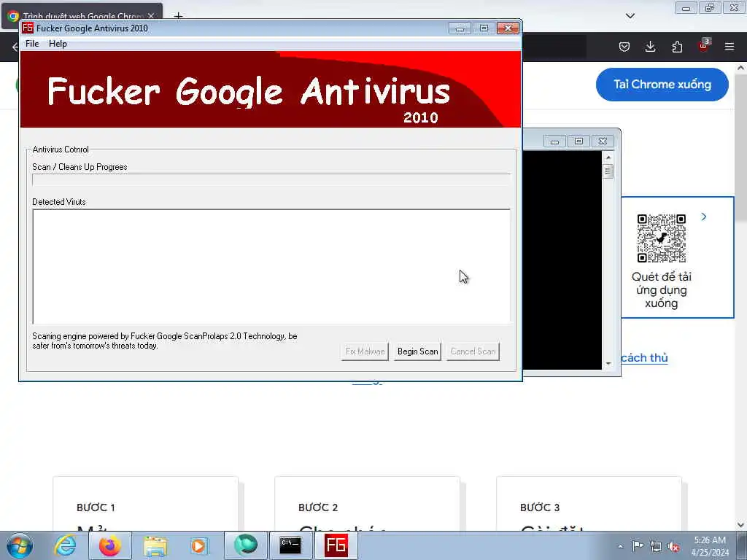Restore down the Firefox browser window
This screenshot has height=560, width=747.
710,8
